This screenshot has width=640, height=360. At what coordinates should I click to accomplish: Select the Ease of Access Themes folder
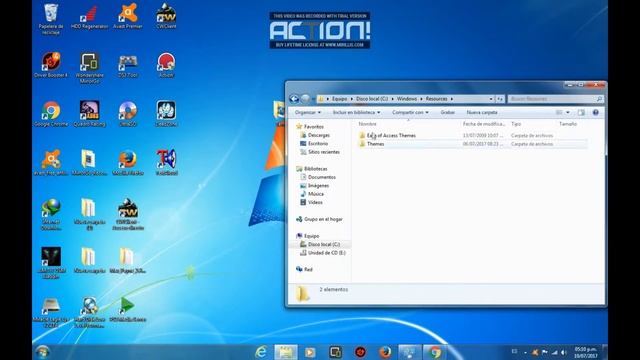click(x=473, y=135)
